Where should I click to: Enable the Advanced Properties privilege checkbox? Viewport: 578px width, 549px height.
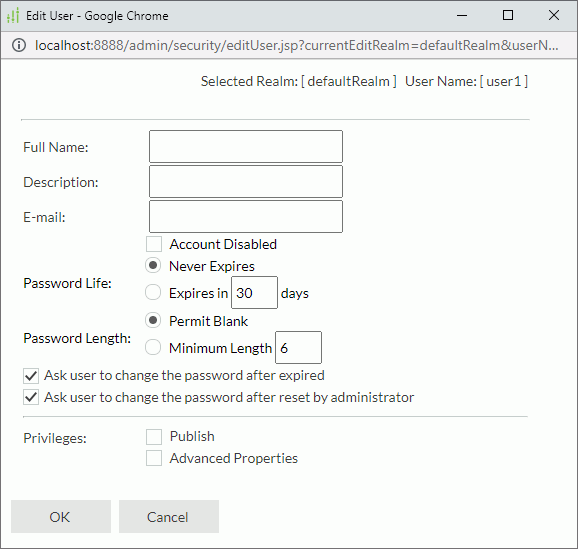(x=154, y=458)
